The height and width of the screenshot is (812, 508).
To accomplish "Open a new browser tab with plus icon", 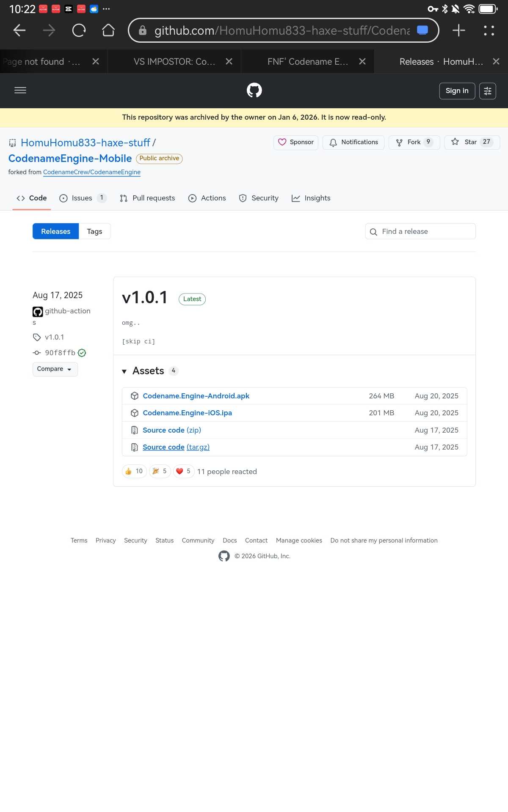I will [x=458, y=30].
